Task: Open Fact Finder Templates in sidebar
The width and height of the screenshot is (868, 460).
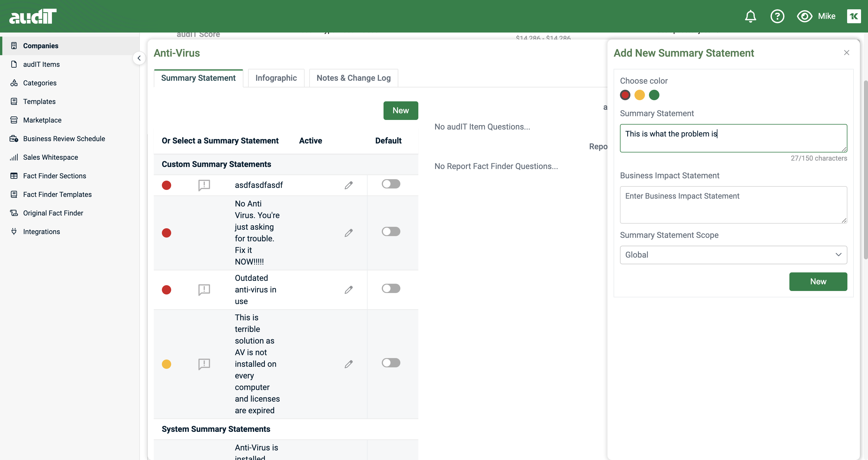Action: click(x=70, y=194)
